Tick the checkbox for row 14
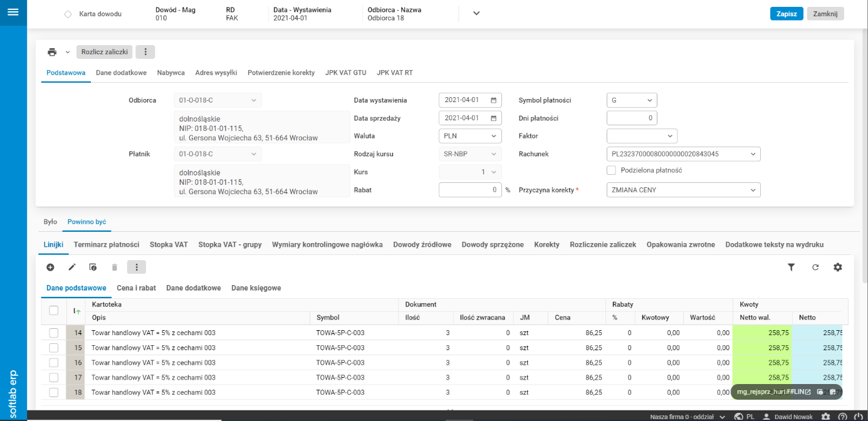The width and height of the screenshot is (868, 421). [x=54, y=333]
